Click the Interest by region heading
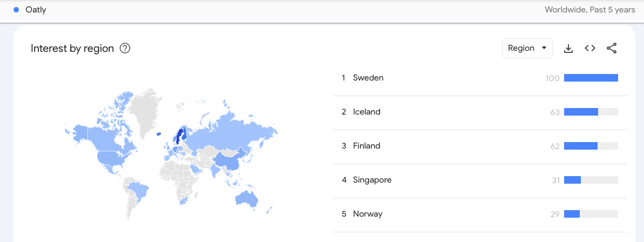 point(72,49)
